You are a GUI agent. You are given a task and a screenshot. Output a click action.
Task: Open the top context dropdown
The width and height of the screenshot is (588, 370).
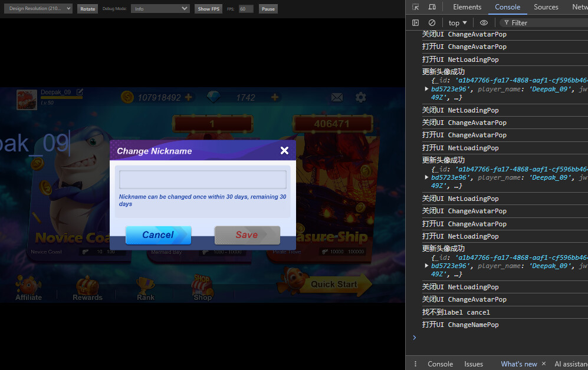[458, 23]
